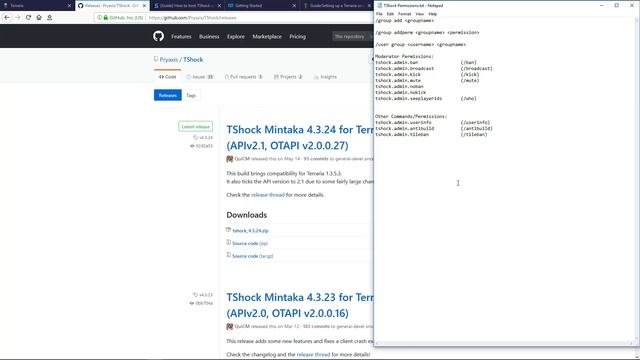
Task: Open Notepad View menu
Action: point(419,14)
